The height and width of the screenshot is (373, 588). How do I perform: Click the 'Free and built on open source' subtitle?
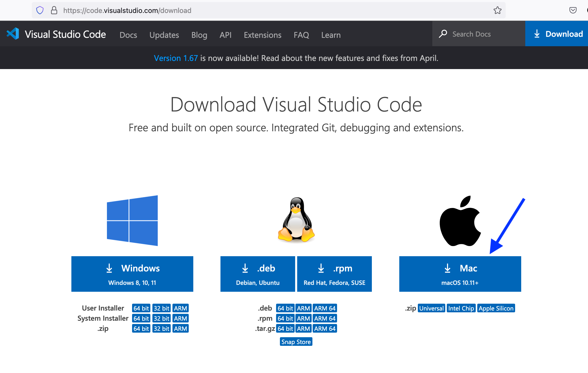(x=296, y=128)
